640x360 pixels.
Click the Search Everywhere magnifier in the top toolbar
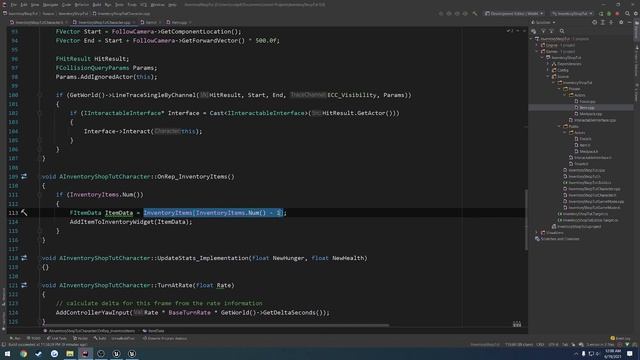coord(627,13)
